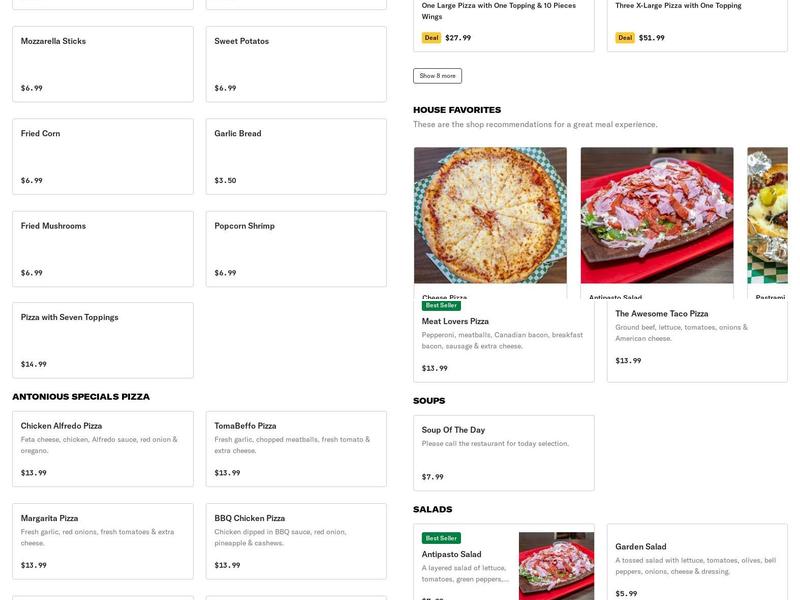
Task: Click Deal badge on Three X-Large Pizza
Action: click(x=625, y=38)
